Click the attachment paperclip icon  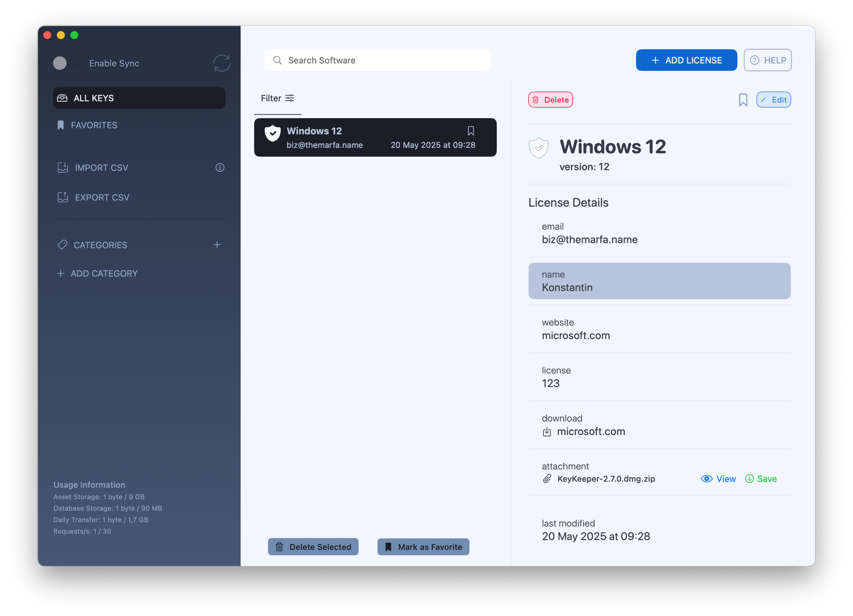[547, 479]
